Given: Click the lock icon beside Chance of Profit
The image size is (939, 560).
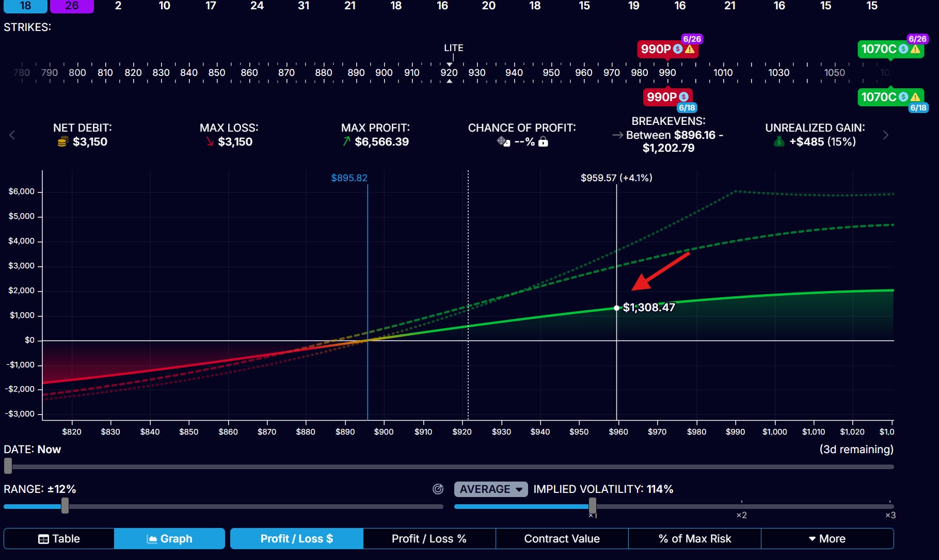Looking at the screenshot, I should pyautogui.click(x=543, y=141).
